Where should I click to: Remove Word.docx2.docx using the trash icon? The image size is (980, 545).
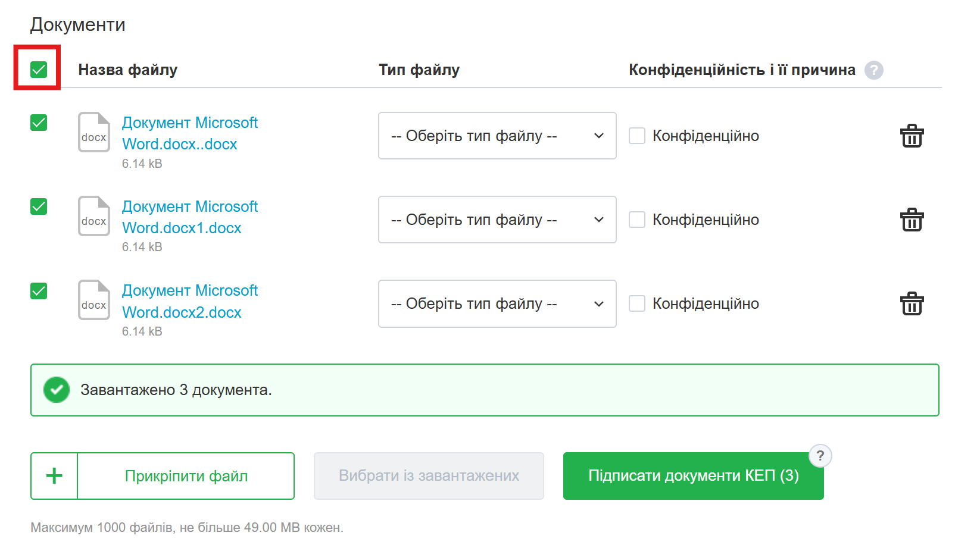pos(912,304)
